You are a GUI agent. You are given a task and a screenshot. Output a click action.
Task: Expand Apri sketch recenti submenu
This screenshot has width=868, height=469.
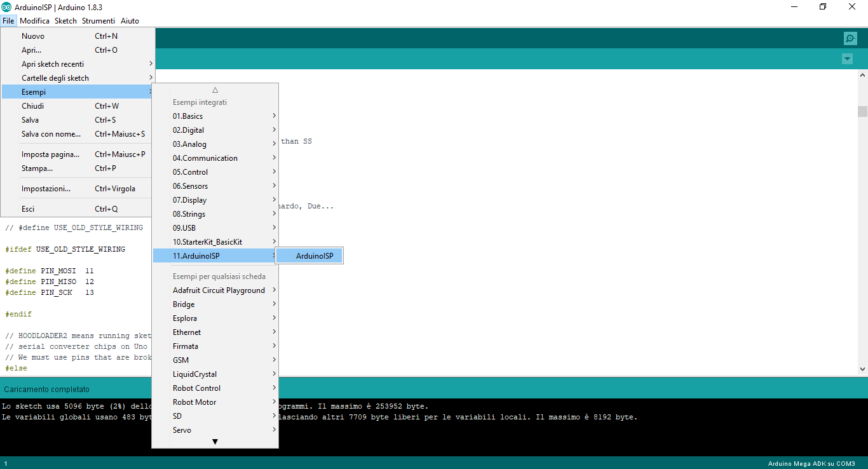coord(78,64)
